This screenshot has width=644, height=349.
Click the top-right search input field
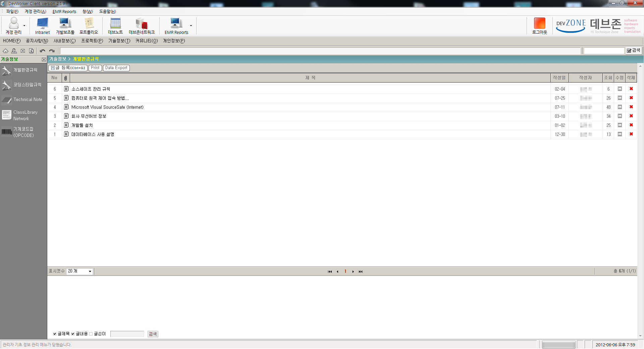click(604, 51)
